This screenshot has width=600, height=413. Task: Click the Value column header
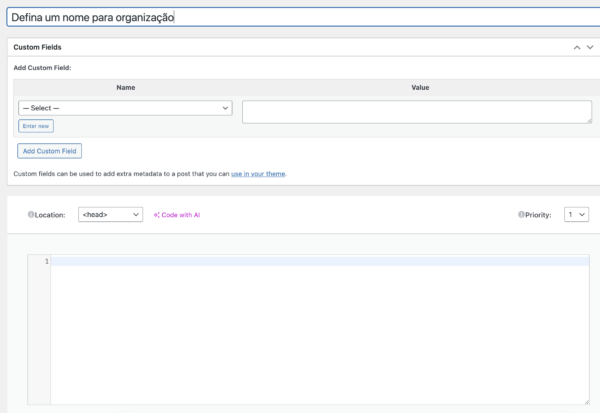click(420, 88)
